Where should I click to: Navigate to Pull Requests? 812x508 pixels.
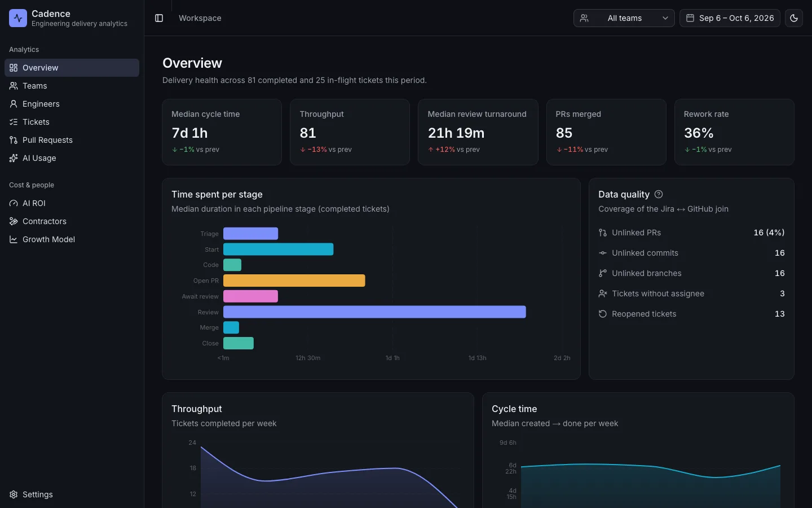(72, 140)
